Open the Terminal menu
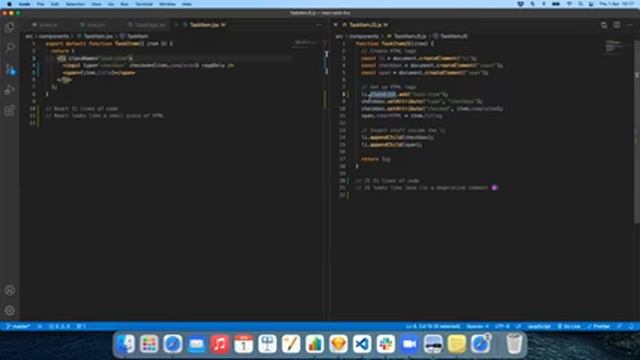The height and width of the screenshot is (360, 640). pyautogui.click(x=144, y=4)
